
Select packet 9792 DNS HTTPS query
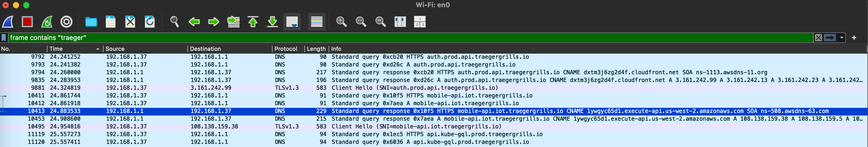point(434,57)
